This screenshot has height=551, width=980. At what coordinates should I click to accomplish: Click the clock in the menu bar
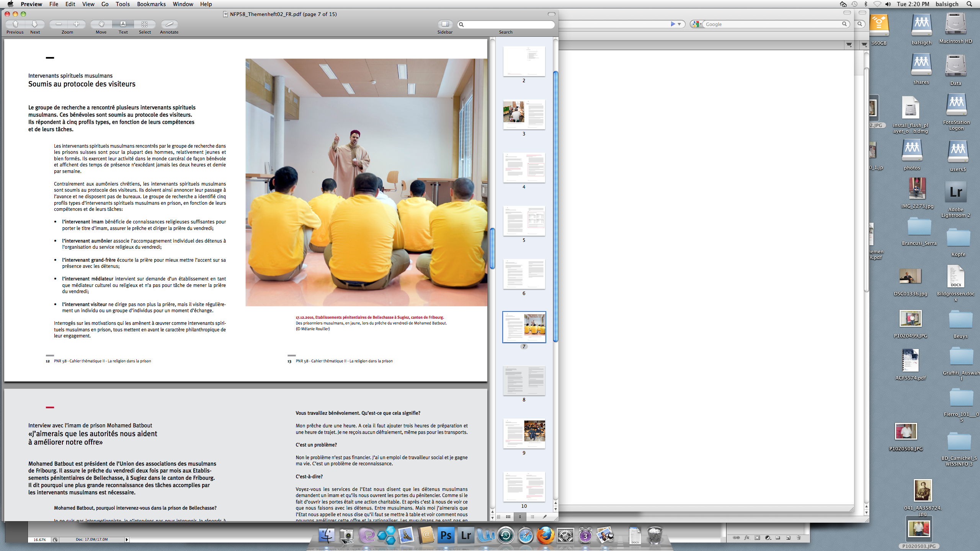[913, 4]
